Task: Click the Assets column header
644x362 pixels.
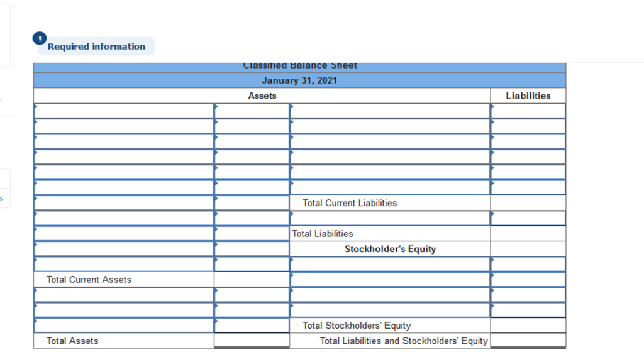Action: [x=262, y=96]
